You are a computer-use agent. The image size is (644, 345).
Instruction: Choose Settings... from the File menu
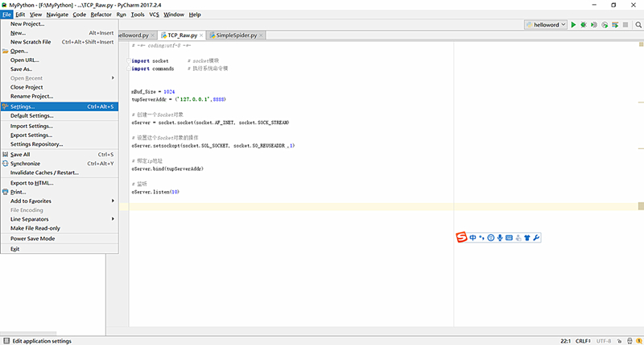[60, 106]
